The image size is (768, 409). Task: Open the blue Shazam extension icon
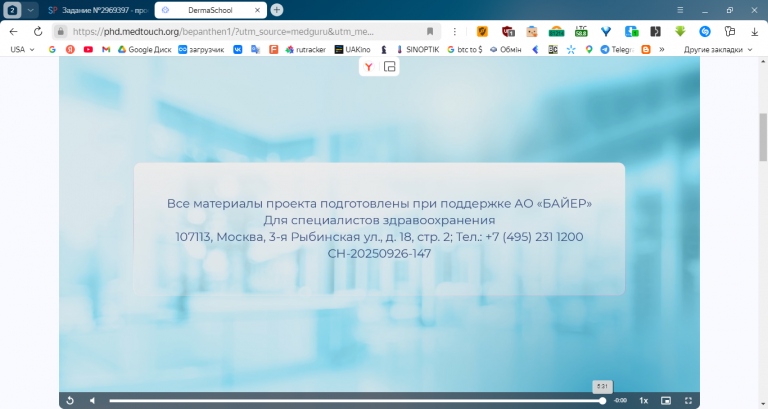[705, 31]
